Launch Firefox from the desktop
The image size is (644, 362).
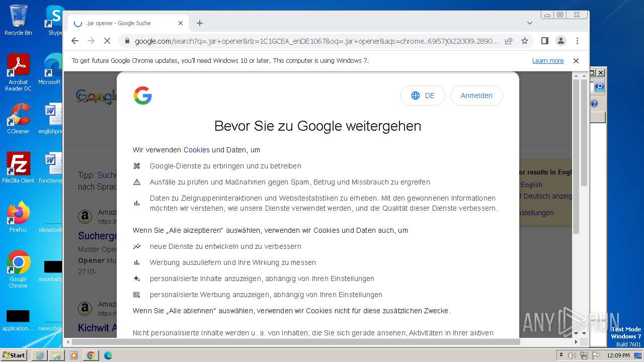pyautogui.click(x=18, y=217)
